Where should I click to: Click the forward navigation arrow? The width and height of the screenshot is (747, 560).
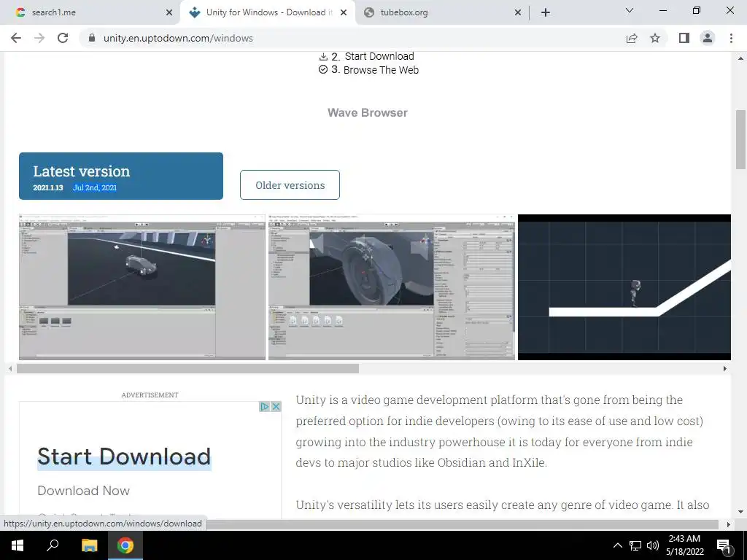[x=39, y=38]
